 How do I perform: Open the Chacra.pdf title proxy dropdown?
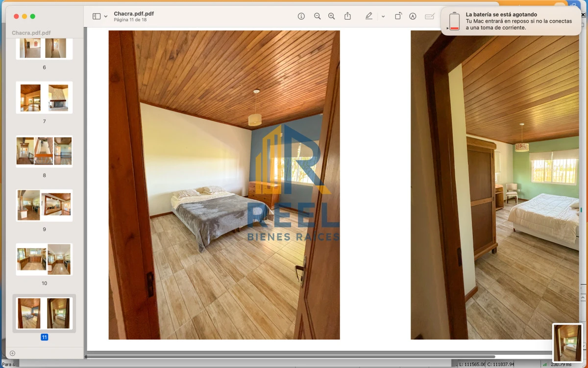pos(134,13)
